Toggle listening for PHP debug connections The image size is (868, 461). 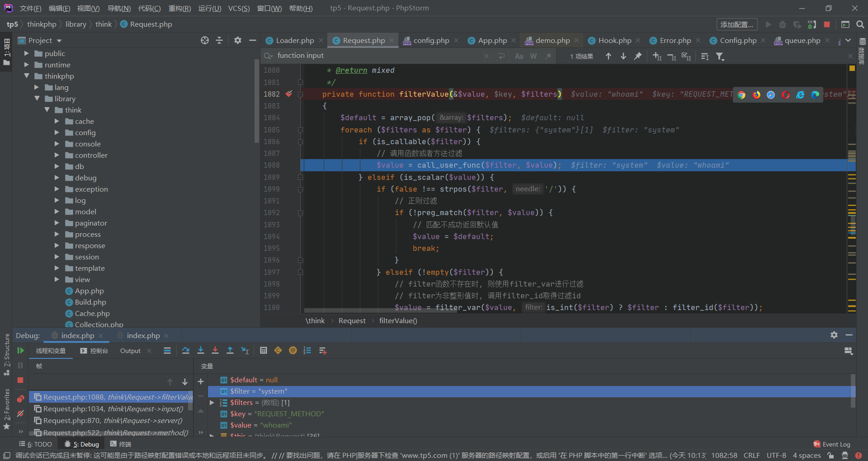tap(812, 24)
